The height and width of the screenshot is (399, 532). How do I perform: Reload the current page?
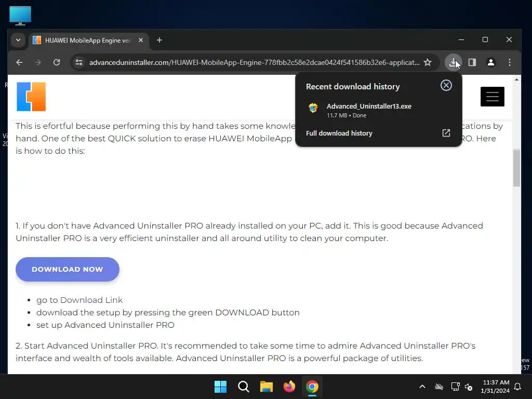(57, 62)
